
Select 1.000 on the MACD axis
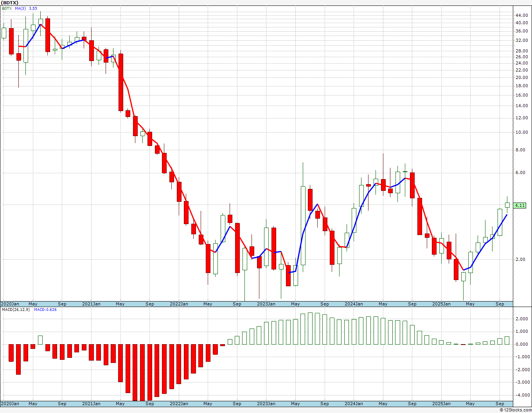click(522, 331)
